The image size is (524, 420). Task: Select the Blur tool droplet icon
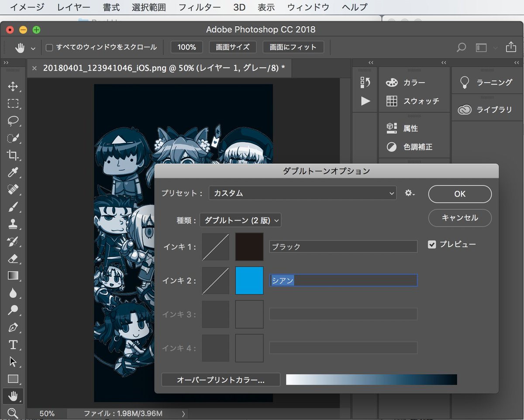click(13, 293)
